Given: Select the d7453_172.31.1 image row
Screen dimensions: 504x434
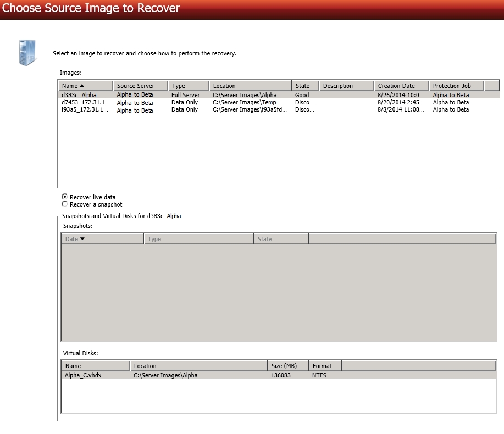Looking at the screenshot, I should tap(85, 102).
